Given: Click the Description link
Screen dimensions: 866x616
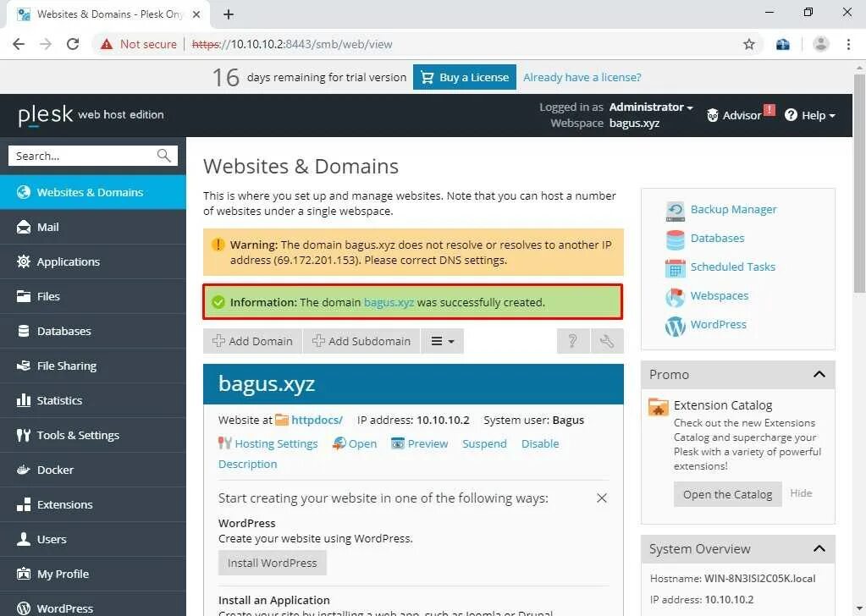Looking at the screenshot, I should [247, 465].
